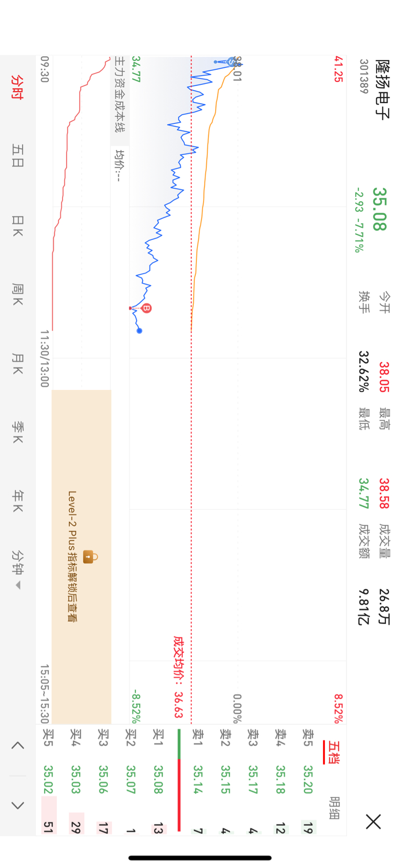Open the 月K monthly chart
The width and height of the screenshot is (400, 868).
[18, 364]
